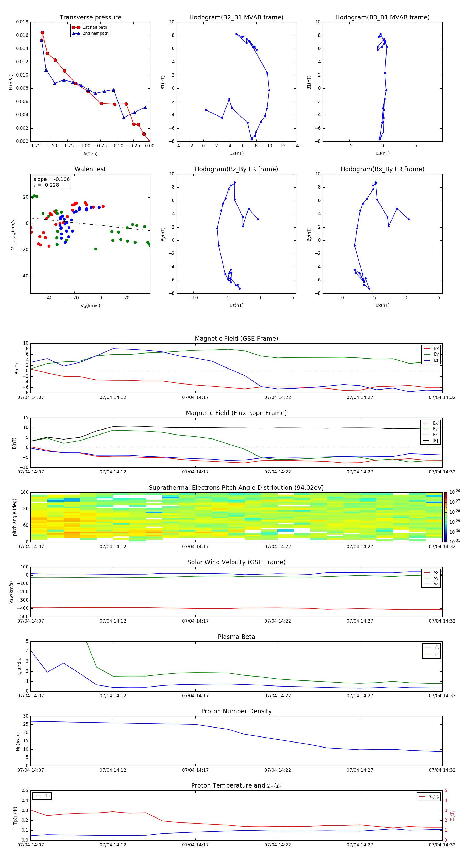
Task: Click the 'Bz(nT)' axis label
Action: pyautogui.click(x=236, y=305)
